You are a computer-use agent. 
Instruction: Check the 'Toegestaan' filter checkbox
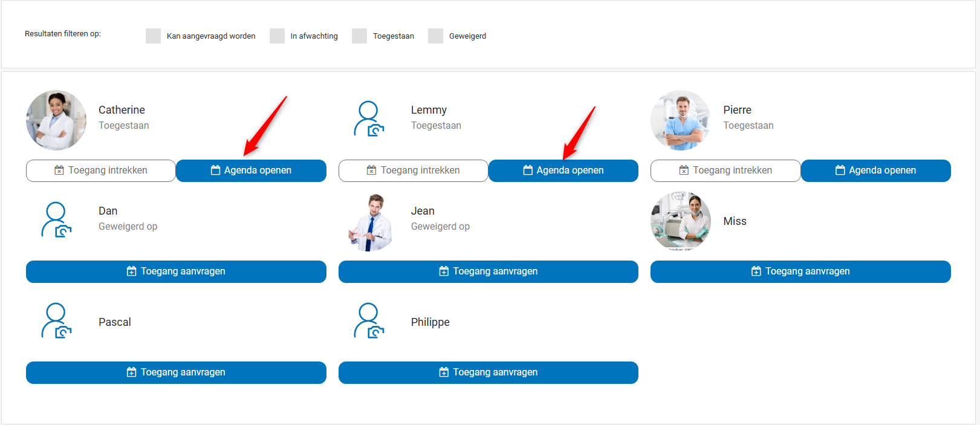pos(359,36)
